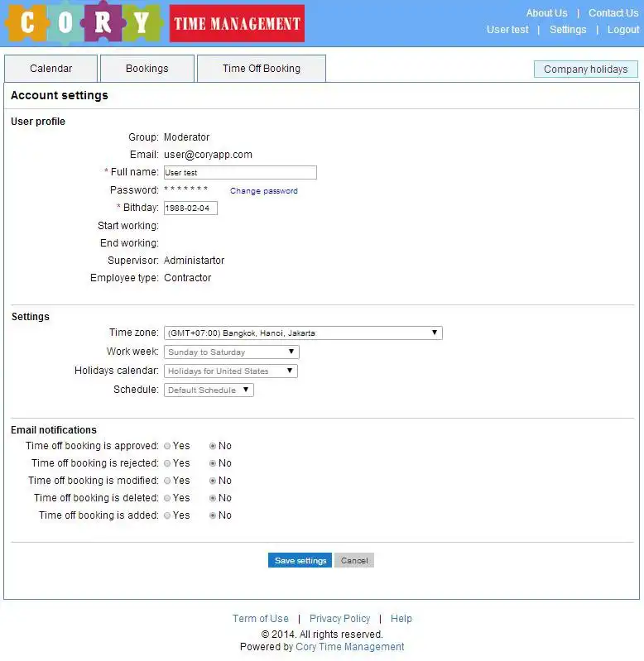Viewport: 644px width, 661px height.
Task: Pick No for booking is modified
Action: 213,481
